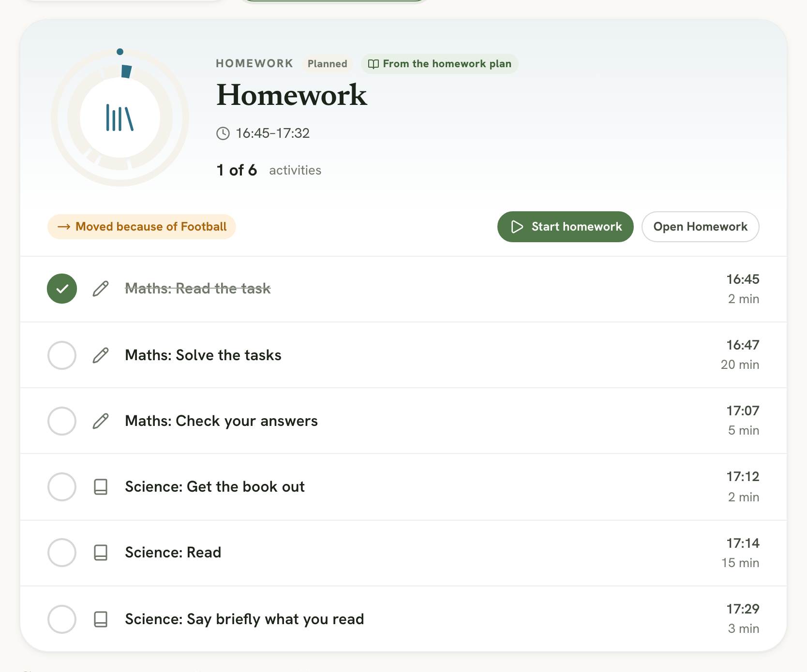Click the Science: Read title
Image resolution: width=807 pixels, height=672 pixels.
point(173,553)
